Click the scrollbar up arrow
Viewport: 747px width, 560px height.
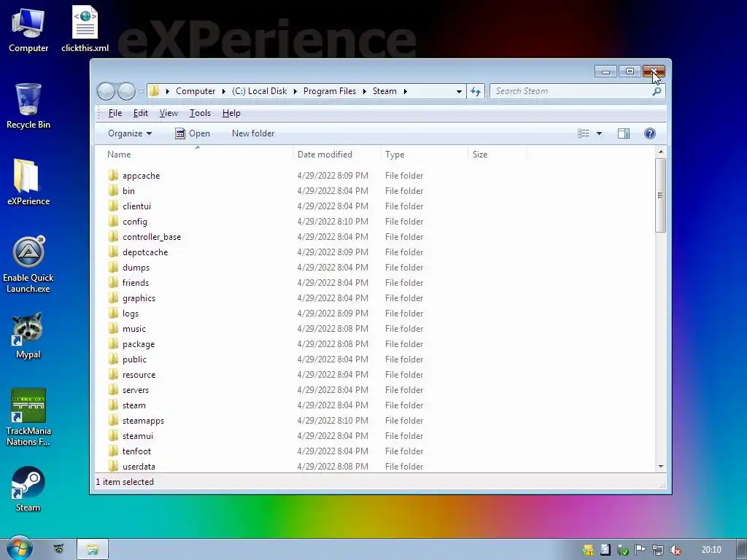pyautogui.click(x=660, y=152)
